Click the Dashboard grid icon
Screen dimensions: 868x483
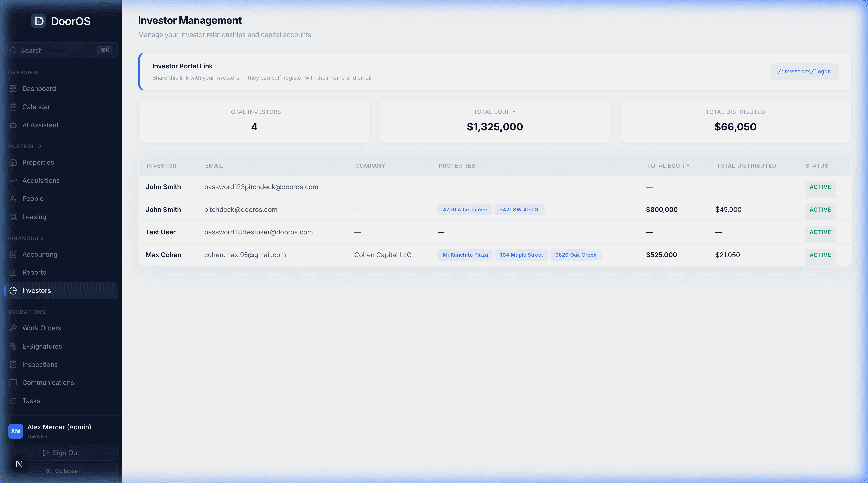13,89
